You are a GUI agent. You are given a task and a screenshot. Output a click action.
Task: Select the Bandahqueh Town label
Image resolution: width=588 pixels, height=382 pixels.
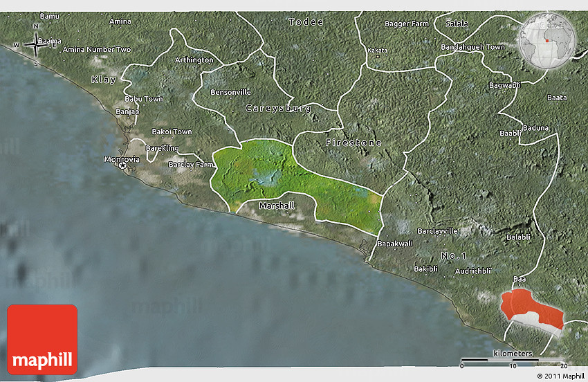tap(473, 47)
